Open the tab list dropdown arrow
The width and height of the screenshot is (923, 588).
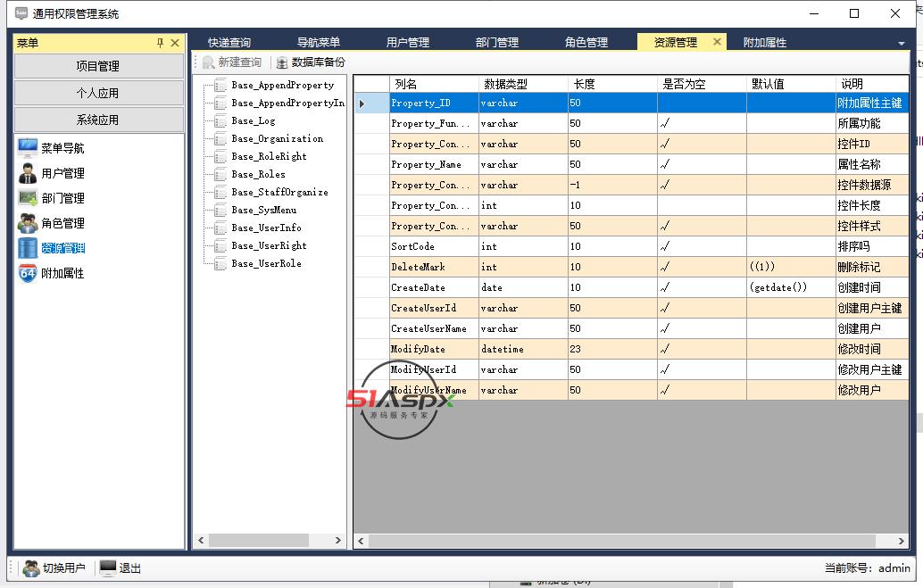coord(901,44)
